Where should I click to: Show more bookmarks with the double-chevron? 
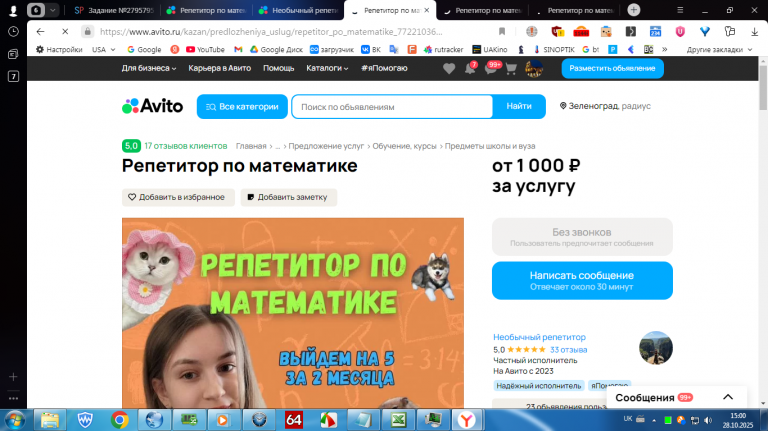(x=665, y=49)
